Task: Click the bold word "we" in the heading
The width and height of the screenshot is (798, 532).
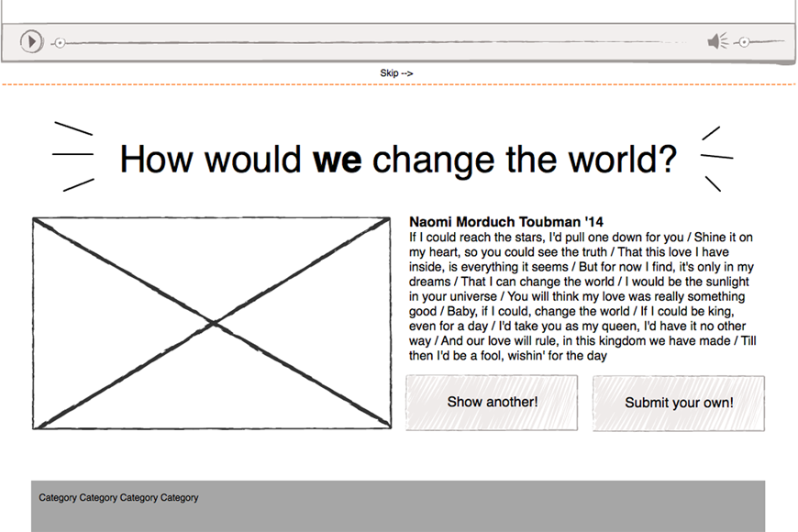Action: click(337, 161)
